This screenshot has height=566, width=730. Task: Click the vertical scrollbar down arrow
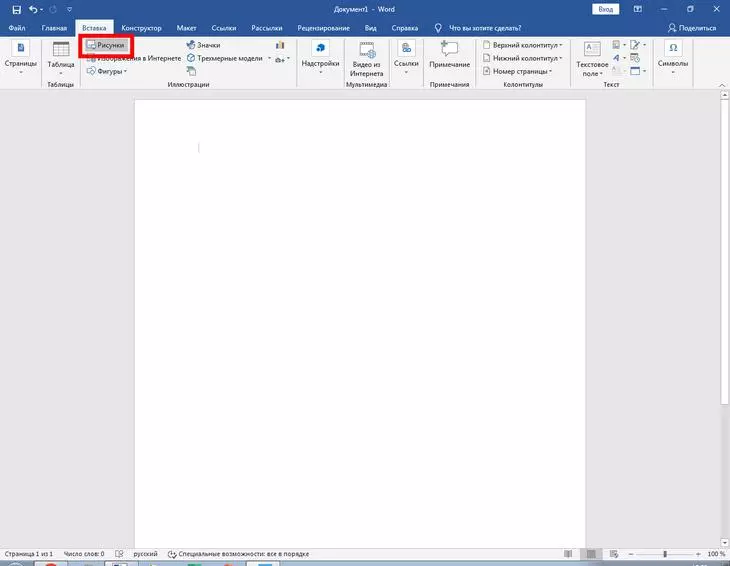[x=724, y=543]
